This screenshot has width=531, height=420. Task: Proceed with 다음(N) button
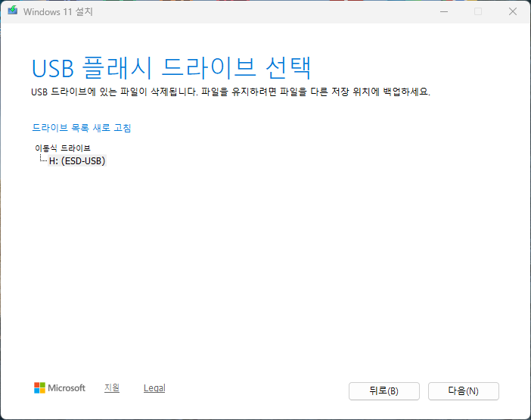463,391
